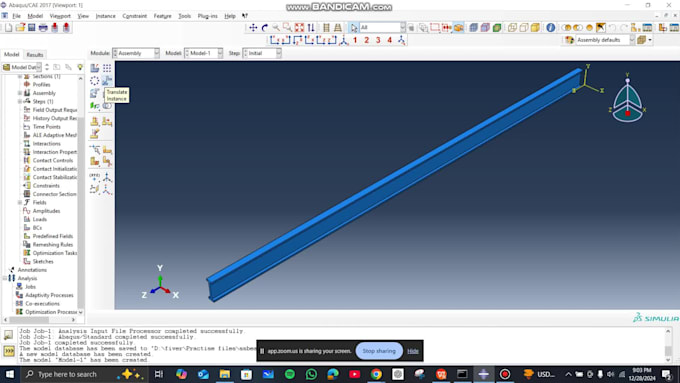
Task: Apply saved view number 3
Action: [x=378, y=40]
